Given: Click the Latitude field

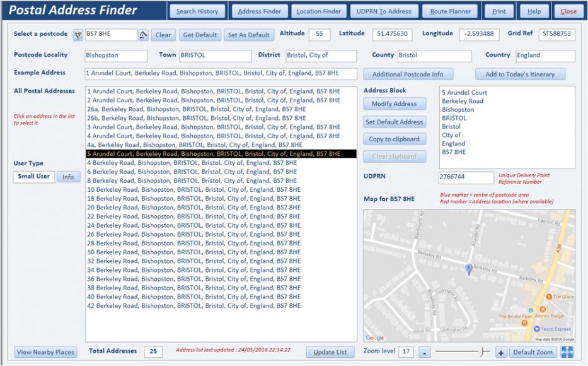Looking at the screenshot, I should 392,34.
